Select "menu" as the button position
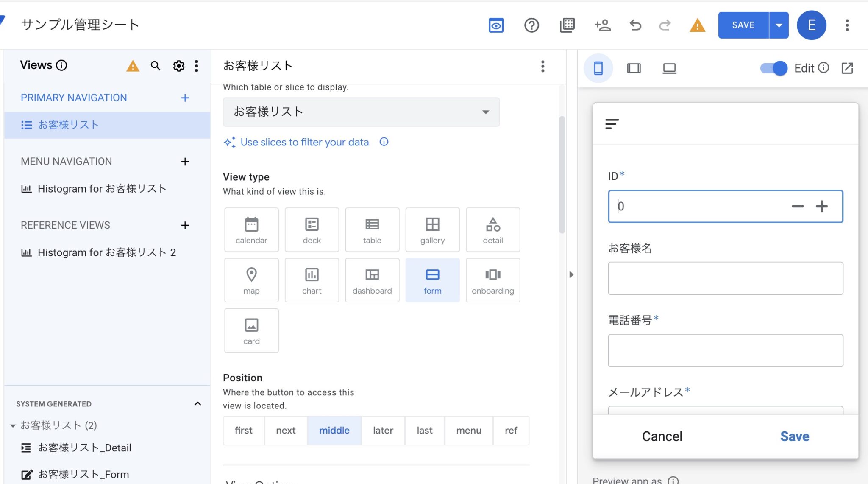Screen dimensions: 868x484 pyautogui.click(x=468, y=430)
